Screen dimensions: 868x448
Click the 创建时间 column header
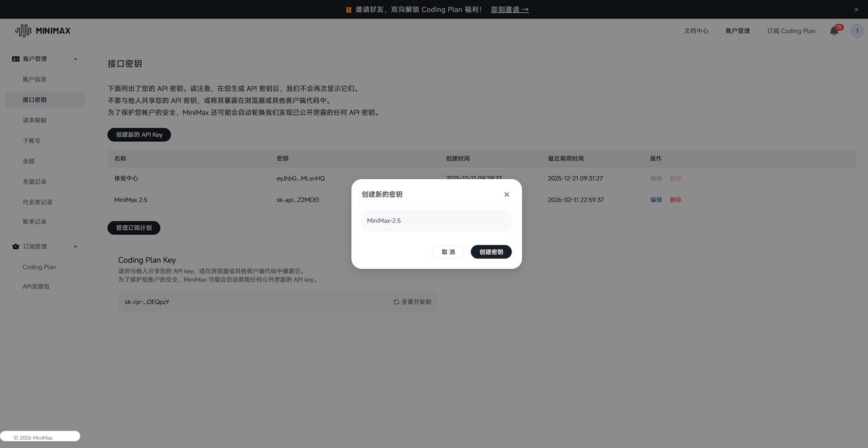click(x=458, y=158)
